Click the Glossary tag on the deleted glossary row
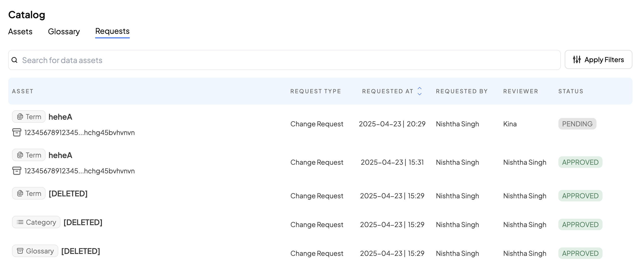Image resolution: width=644 pixels, height=270 pixels. (35, 251)
